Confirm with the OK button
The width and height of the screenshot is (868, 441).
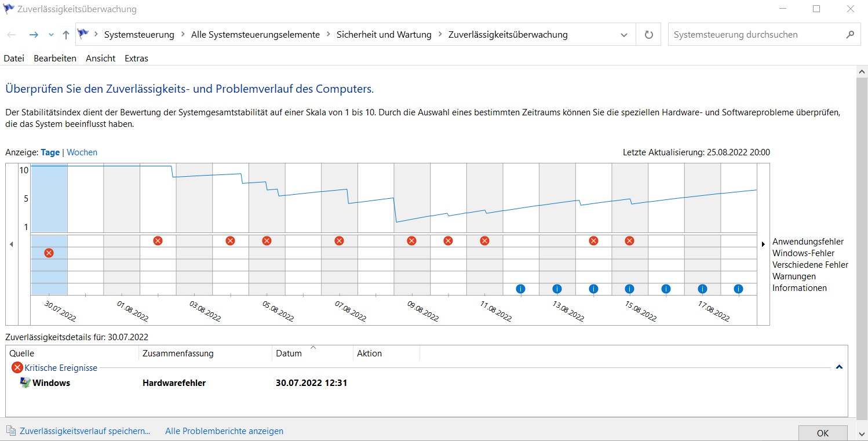823,433
